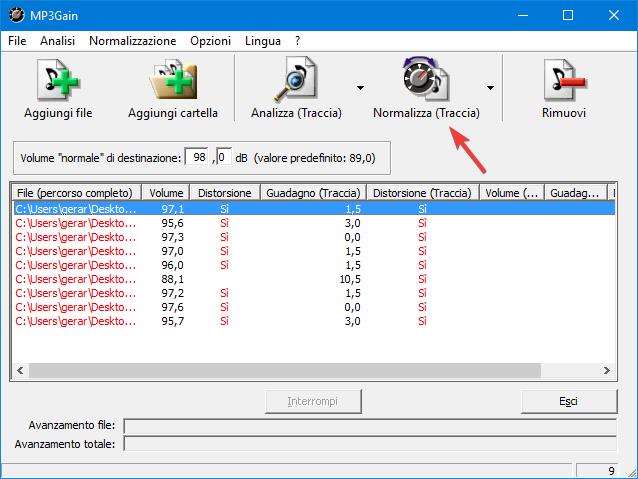This screenshot has height=479, width=638.
Task: Maximize the MP3Gain window
Action: (x=568, y=15)
